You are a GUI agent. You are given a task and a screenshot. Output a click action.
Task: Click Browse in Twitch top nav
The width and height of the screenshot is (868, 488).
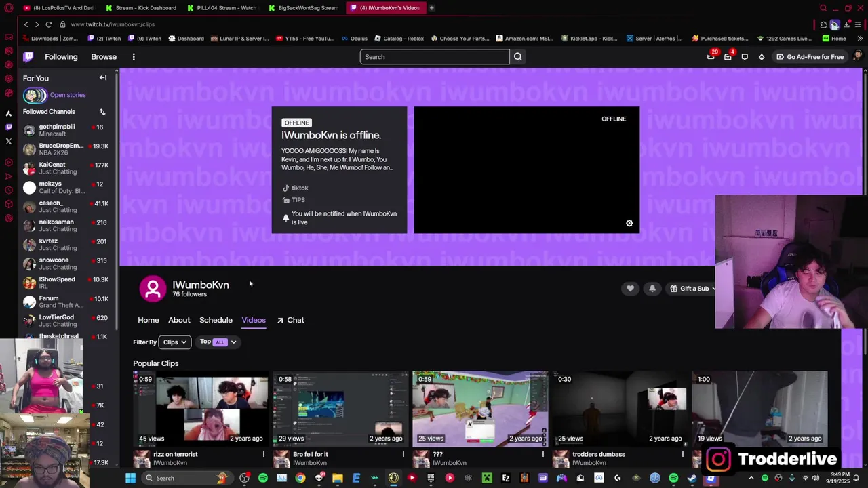click(x=104, y=57)
